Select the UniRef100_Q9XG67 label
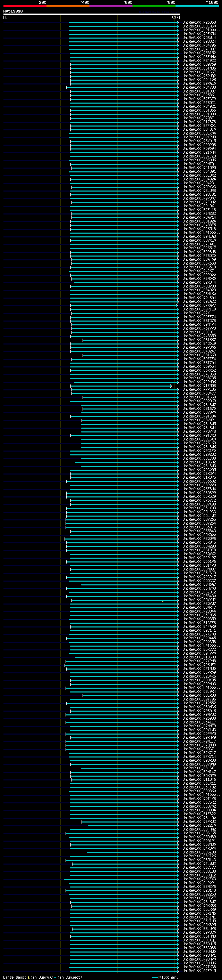222x980 pixels. (x=199, y=72)
